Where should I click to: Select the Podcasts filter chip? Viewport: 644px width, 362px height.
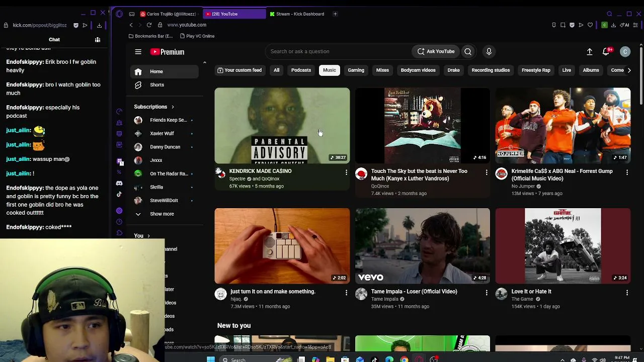(301, 70)
